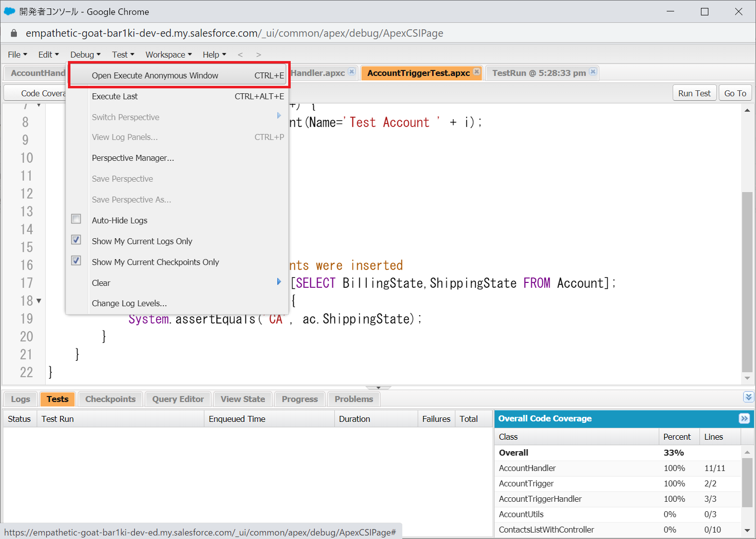Switch to the Checkpoints tab

coord(110,399)
